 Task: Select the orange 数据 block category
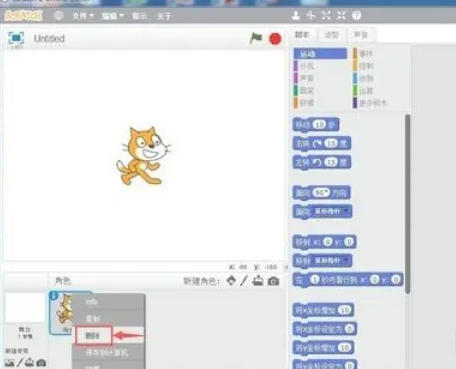[320, 102]
